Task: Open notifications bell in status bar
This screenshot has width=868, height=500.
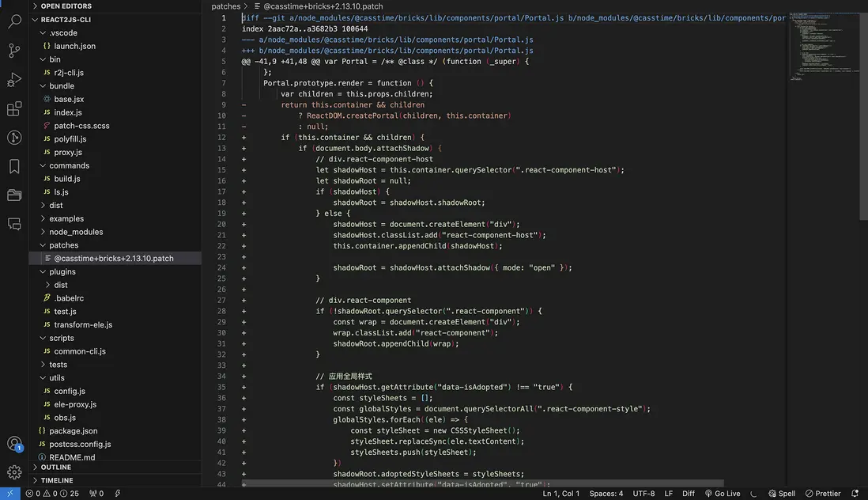Action: pyautogui.click(x=855, y=494)
